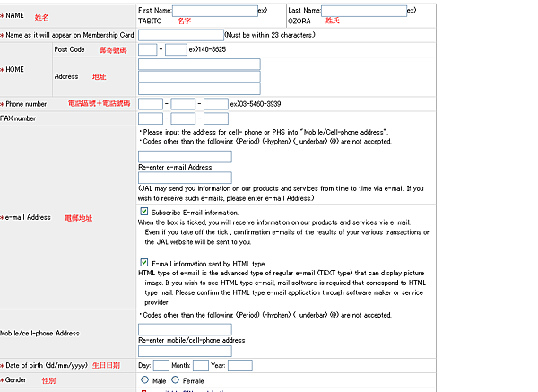Click the middle FAX number box
538x392 pixels.
coord(183,118)
